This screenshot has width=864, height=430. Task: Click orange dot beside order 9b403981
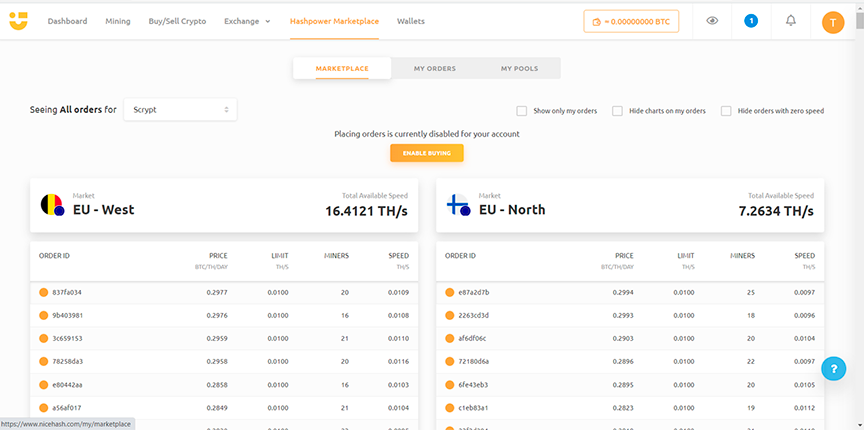point(44,315)
